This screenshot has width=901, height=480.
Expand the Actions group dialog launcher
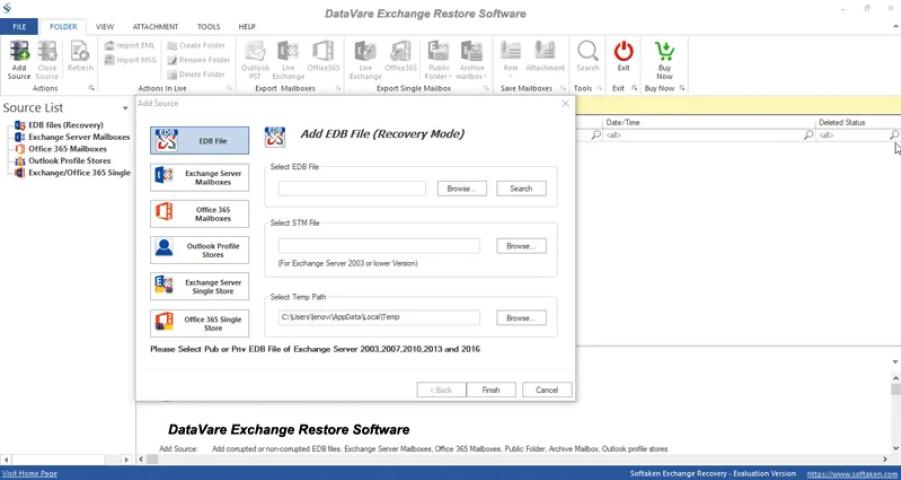(x=92, y=88)
